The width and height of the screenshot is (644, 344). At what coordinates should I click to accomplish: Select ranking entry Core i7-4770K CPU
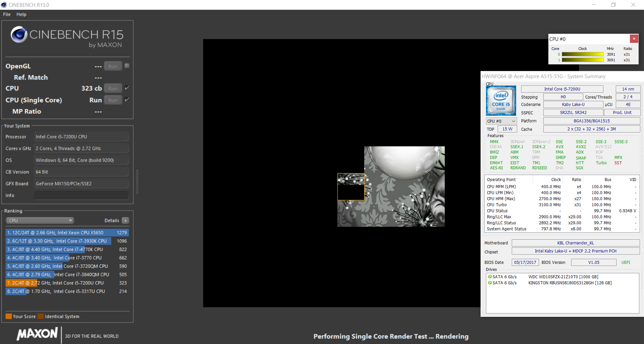click(x=67, y=249)
